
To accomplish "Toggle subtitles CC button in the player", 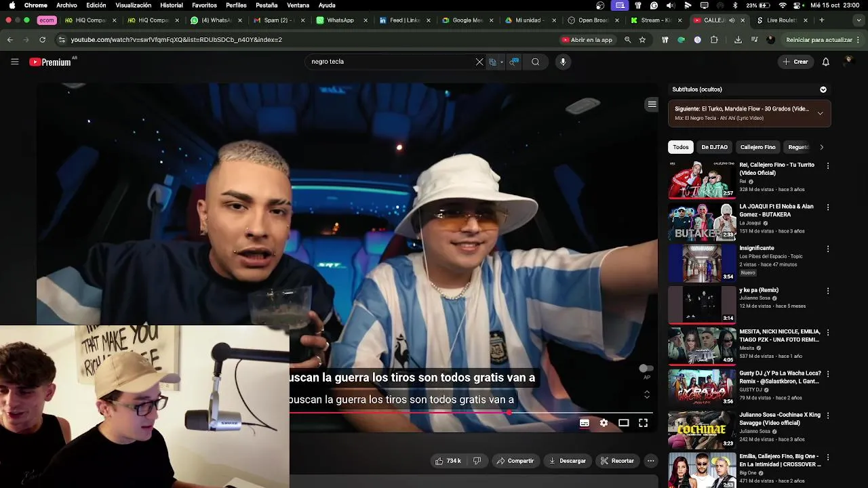I will [584, 423].
